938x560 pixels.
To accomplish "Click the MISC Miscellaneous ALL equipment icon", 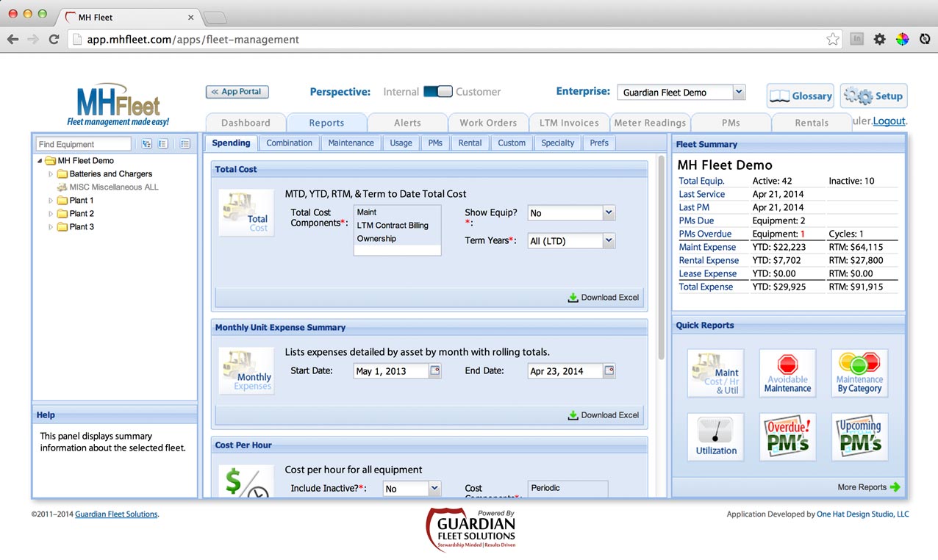I will coord(62,187).
